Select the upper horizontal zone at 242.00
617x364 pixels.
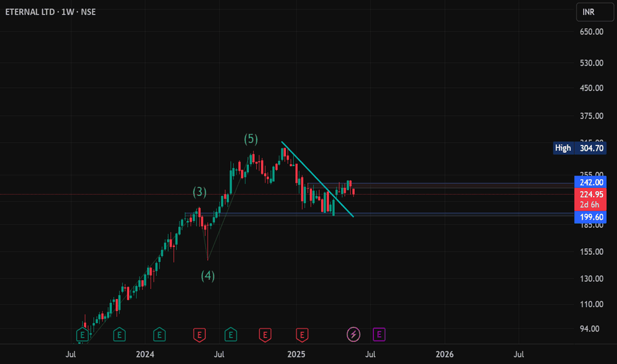point(441,185)
